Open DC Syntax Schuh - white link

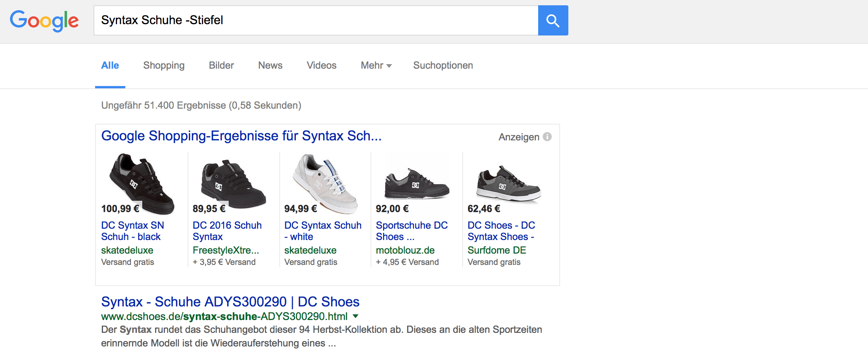pyautogui.click(x=323, y=231)
